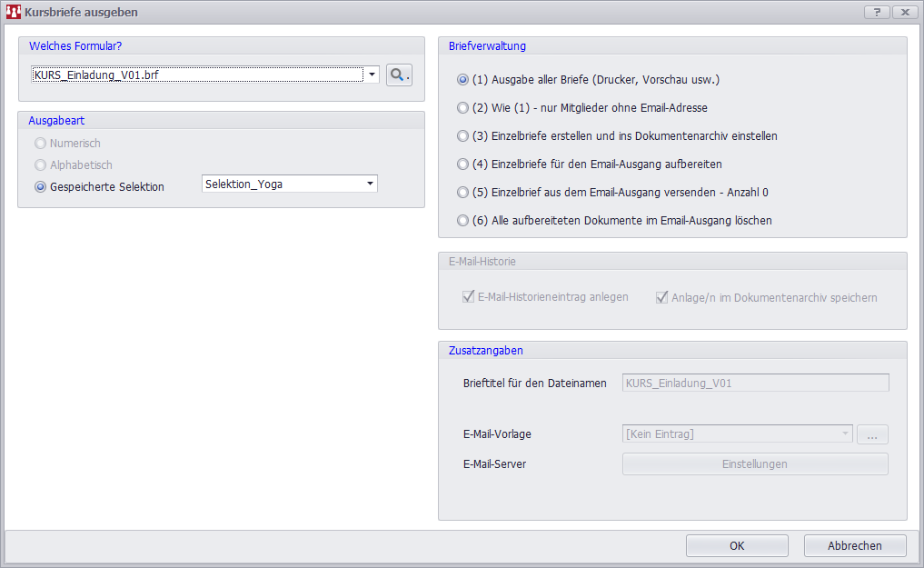Click the help question mark button in title bar
The width and height of the screenshot is (924, 568).
coord(876,12)
